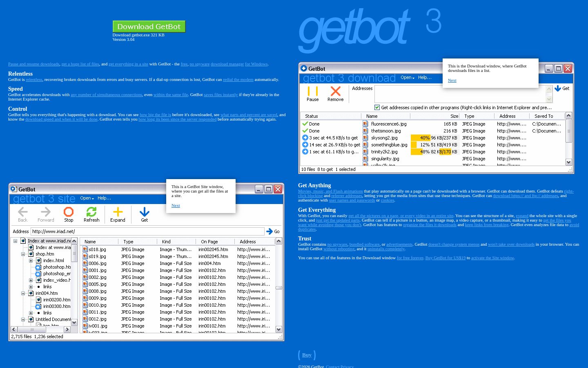Click the Name column header in Site window

point(100,242)
